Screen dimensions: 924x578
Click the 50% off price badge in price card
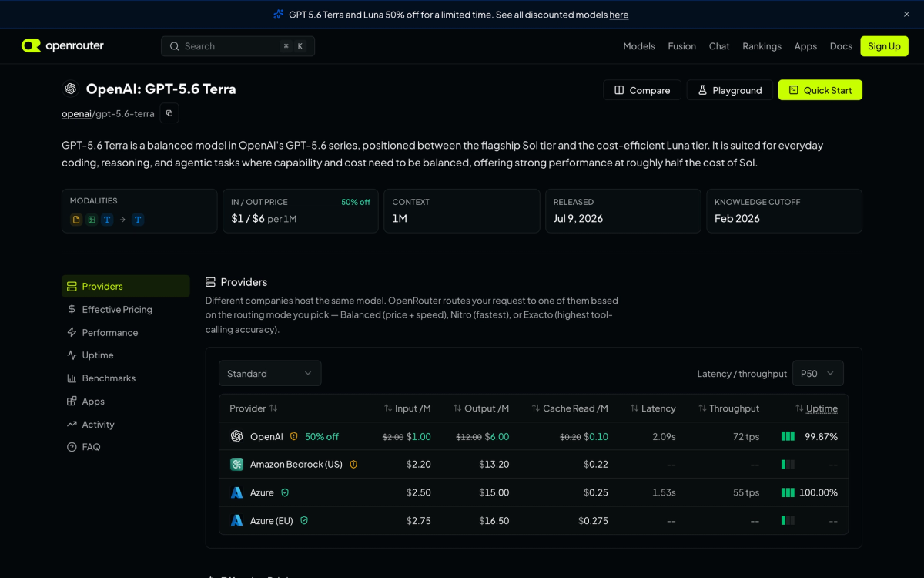pos(356,202)
